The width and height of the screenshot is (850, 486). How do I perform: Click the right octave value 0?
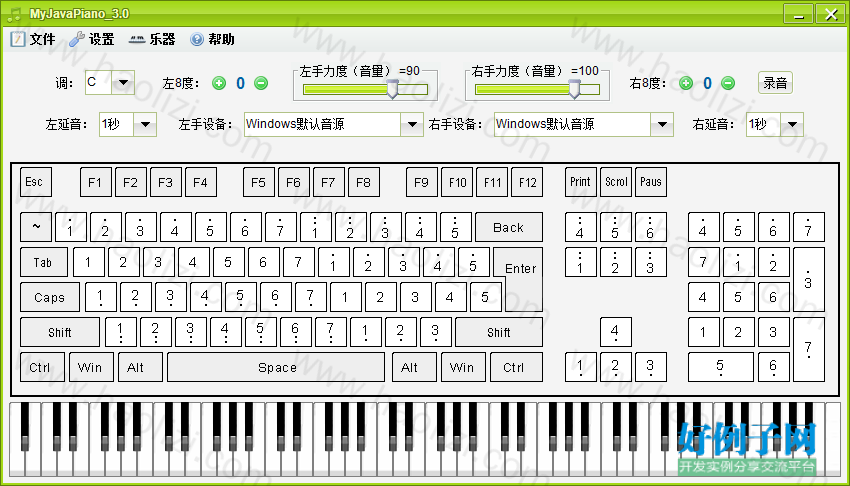707,83
